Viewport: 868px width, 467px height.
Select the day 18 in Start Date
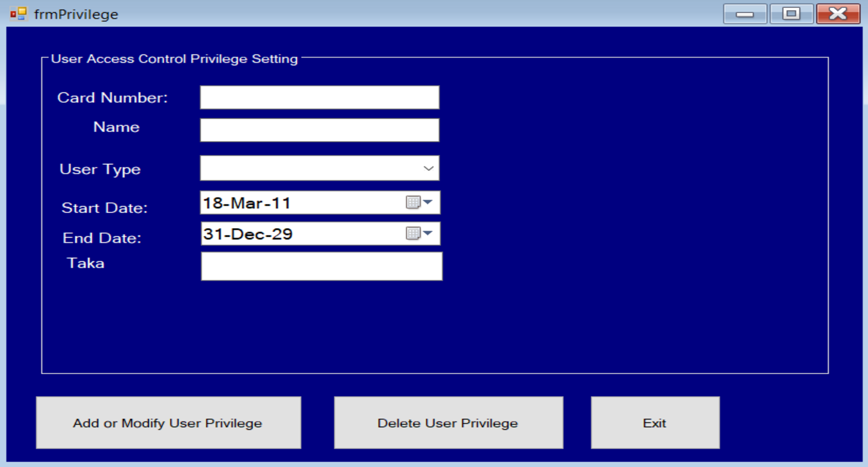[x=212, y=203]
